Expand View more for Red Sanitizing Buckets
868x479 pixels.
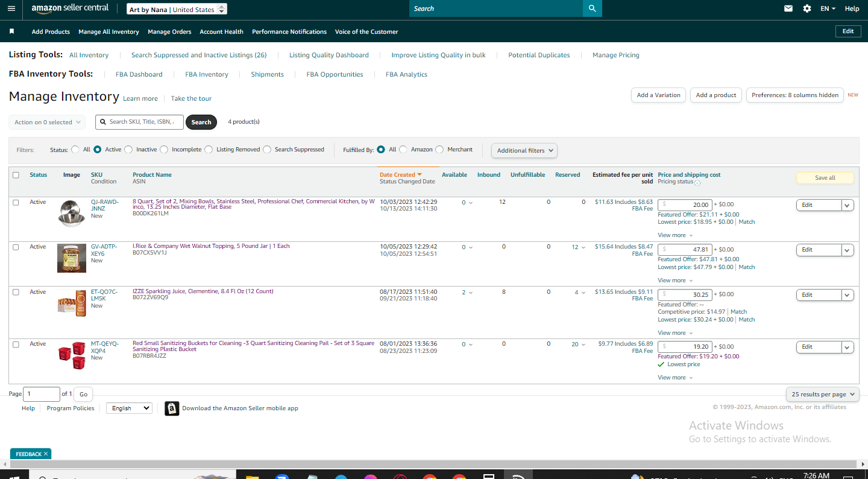tap(675, 378)
